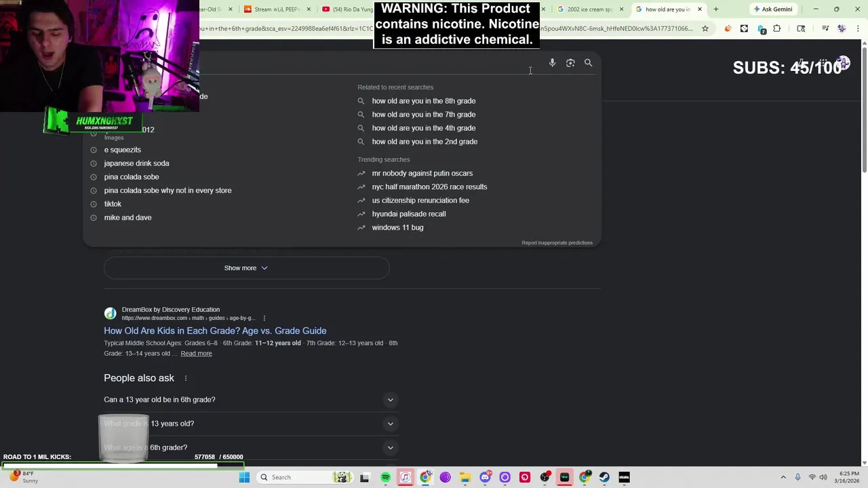Pick recent search 'tiktok'

pyautogui.click(x=113, y=204)
